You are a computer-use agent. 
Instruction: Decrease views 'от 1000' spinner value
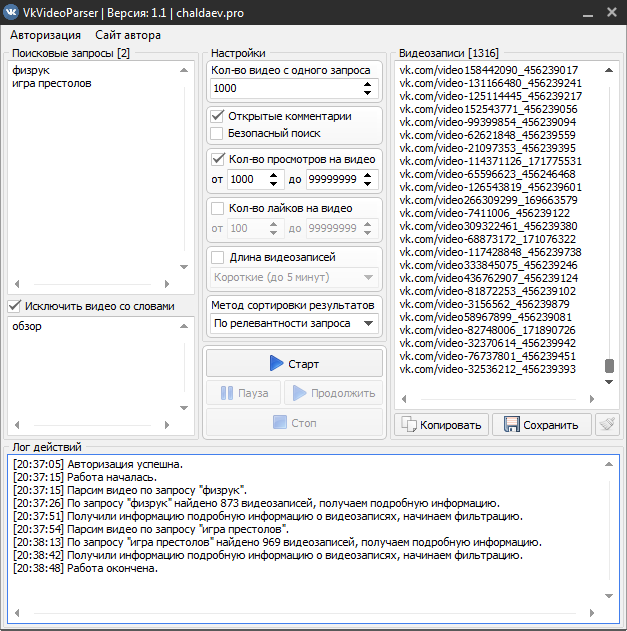tap(273, 184)
